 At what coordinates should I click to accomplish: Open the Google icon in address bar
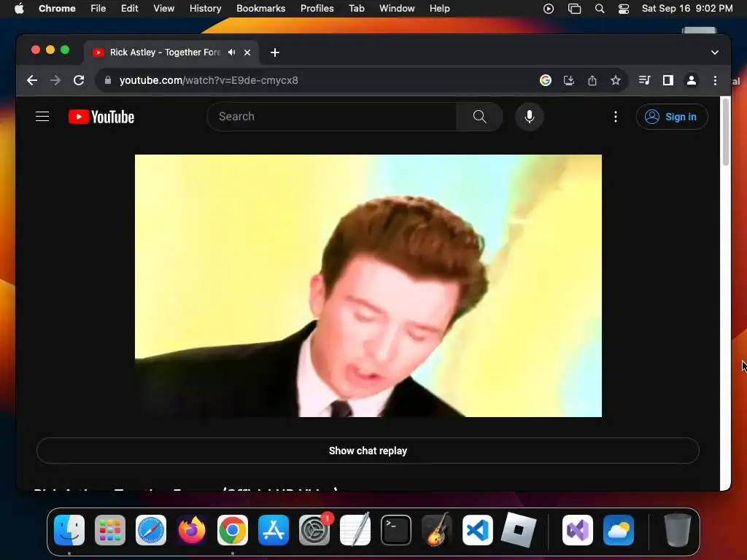point(546,80)
